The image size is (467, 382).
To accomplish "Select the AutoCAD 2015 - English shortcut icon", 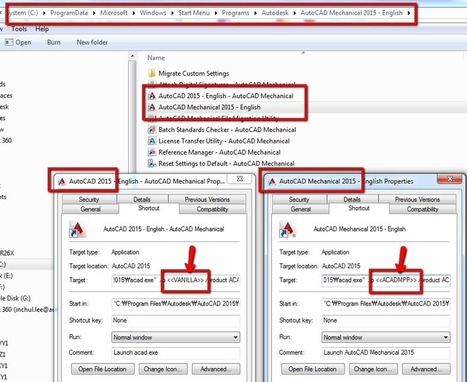I will (x=152, y=96).
